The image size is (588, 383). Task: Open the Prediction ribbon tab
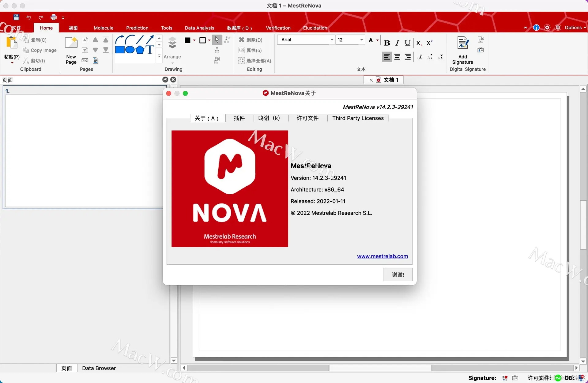pyautogui.click(x=137, y=28)
